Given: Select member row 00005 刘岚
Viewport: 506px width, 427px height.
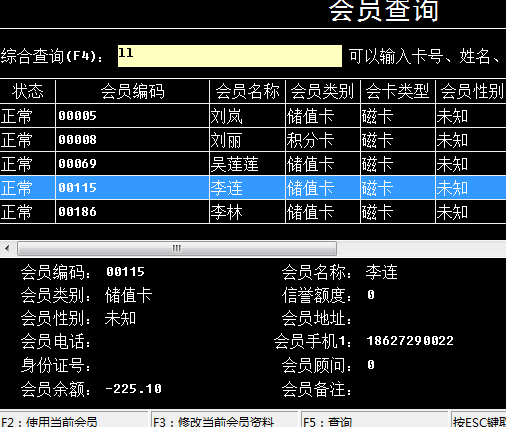Looking at the screenshot, I should click(253, 116).
